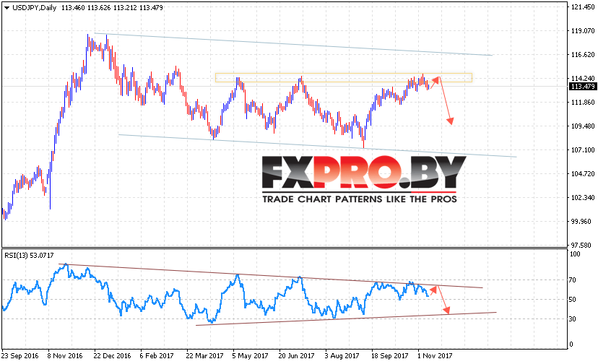Click the OHLC values 113.460 113.626 113.212 113.479
This screenshot has width=598, height=364.
tap(112, 8)
